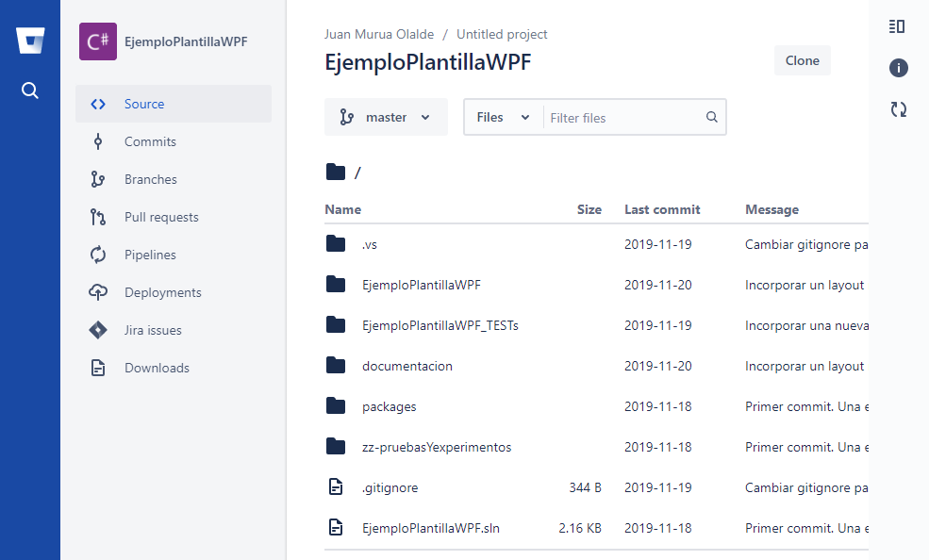929x560 pixels.
Task: Expand the Files type dropdown
Action: tap(503, 117)
